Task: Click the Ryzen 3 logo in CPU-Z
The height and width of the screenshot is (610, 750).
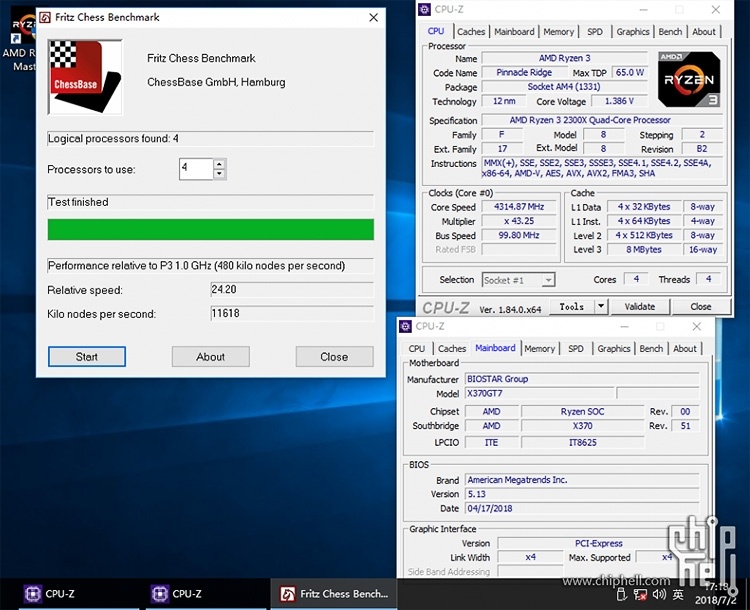Action: pos(689,79)
